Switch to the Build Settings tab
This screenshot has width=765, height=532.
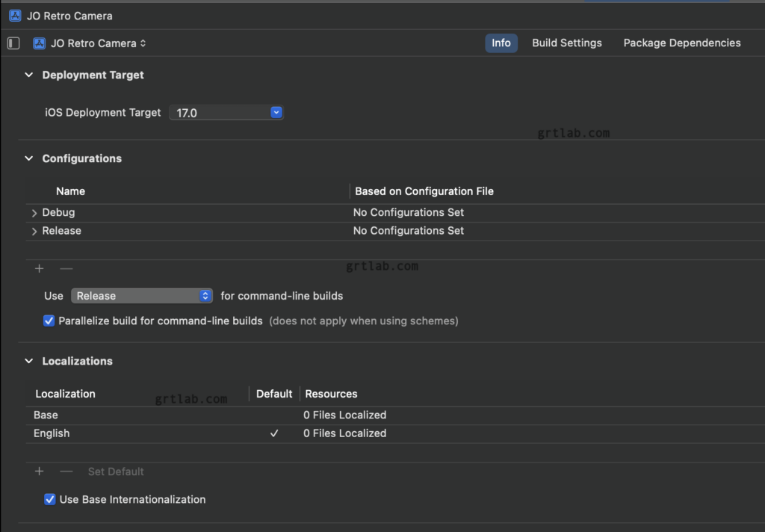(566, 43)
